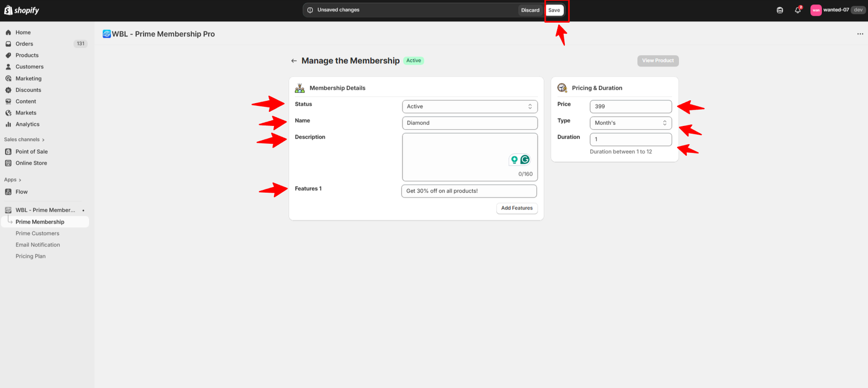The height and width of the screenshot is (388, 868).
Task: Click the Flow app icon
Action: (8, 192)
